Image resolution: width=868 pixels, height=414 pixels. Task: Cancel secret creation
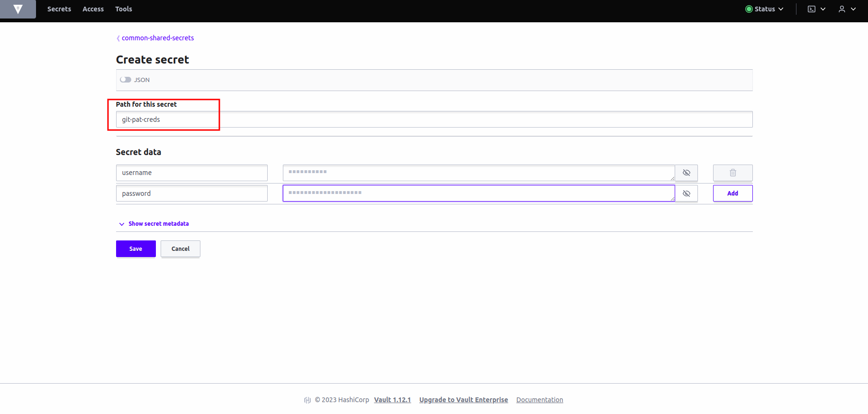point(180,248)
